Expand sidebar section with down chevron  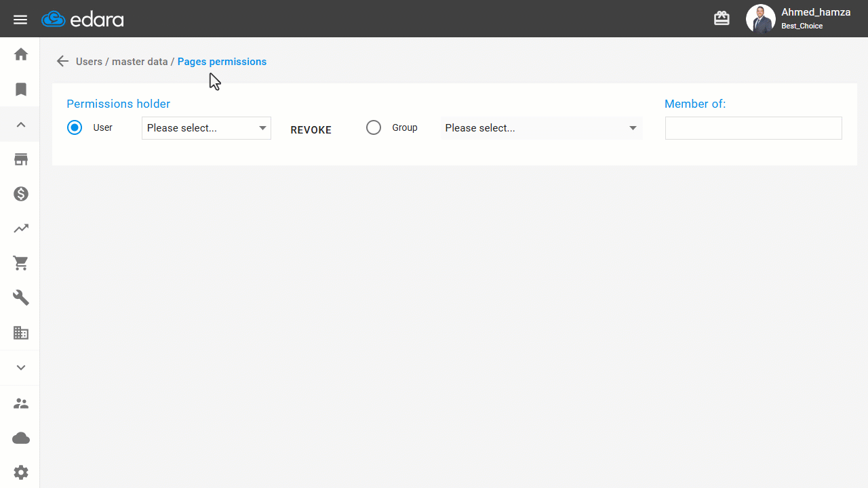[x=21, y=367]
